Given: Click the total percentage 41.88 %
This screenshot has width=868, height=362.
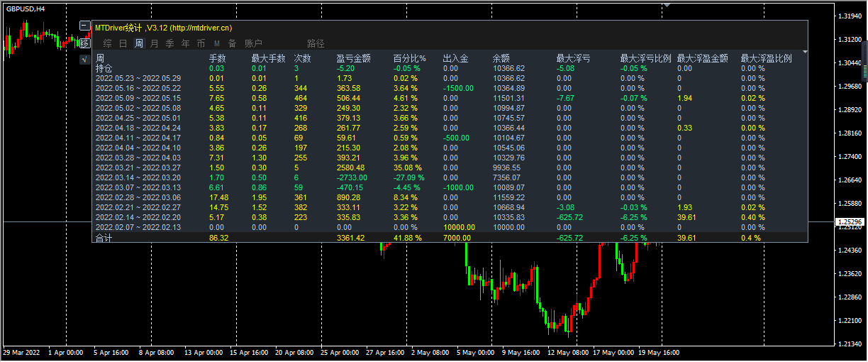Looking at the screenshot, I should 408,238.
